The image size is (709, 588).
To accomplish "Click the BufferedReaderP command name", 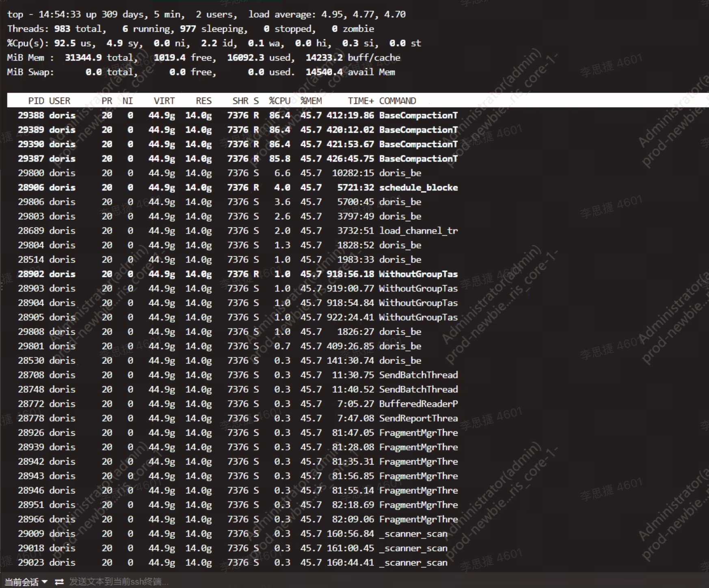I will (418, 404).
